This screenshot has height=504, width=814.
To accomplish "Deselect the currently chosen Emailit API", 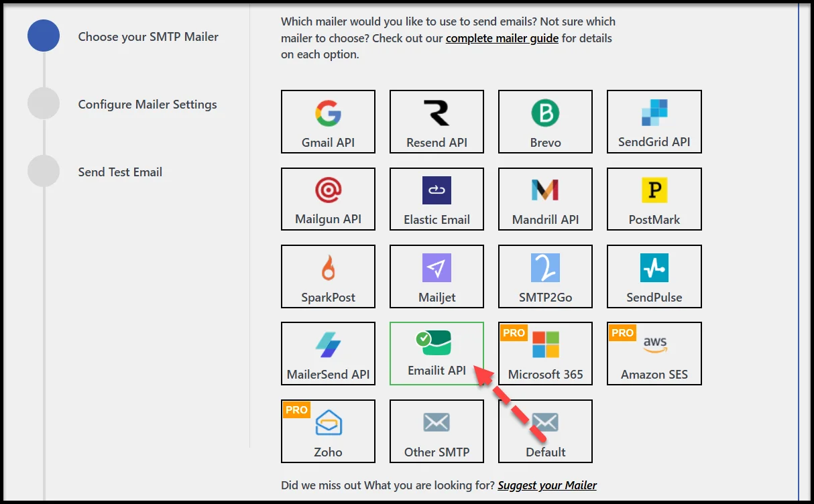I will tap(437, 353).
